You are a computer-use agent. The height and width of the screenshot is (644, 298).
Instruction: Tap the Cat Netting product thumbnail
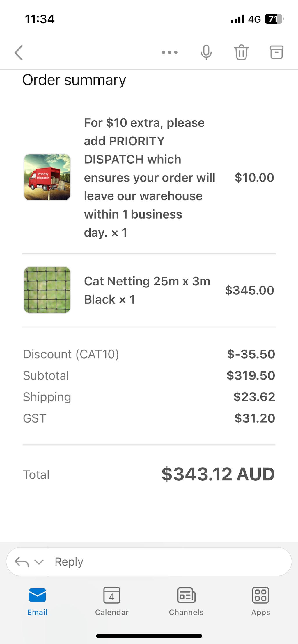[x=47, y=290]
